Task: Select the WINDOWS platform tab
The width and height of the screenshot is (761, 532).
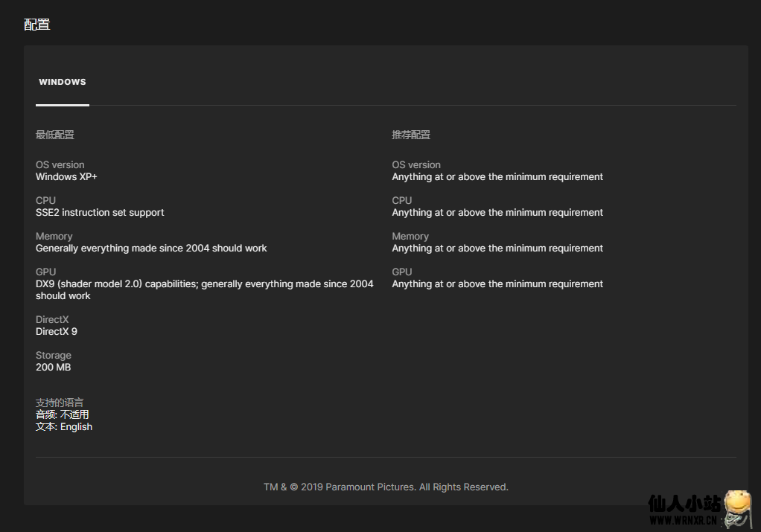Action: point(63,82)
